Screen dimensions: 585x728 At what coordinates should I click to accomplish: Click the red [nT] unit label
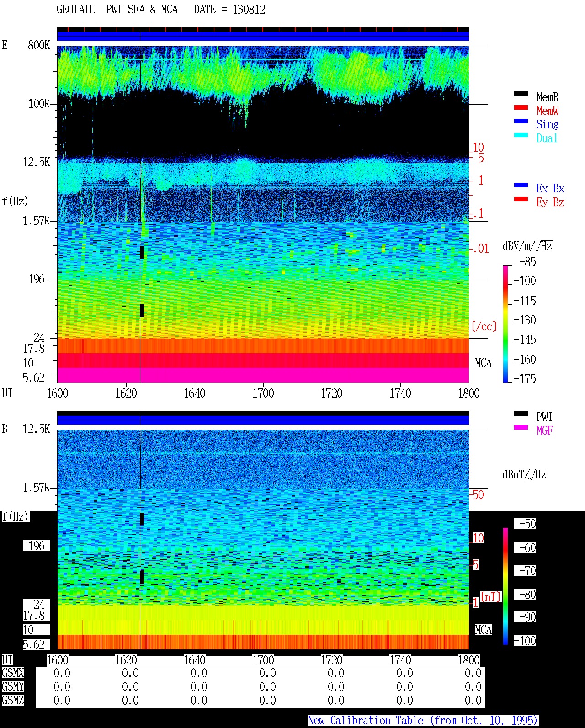pyautogui.click(x=491, y=597)
